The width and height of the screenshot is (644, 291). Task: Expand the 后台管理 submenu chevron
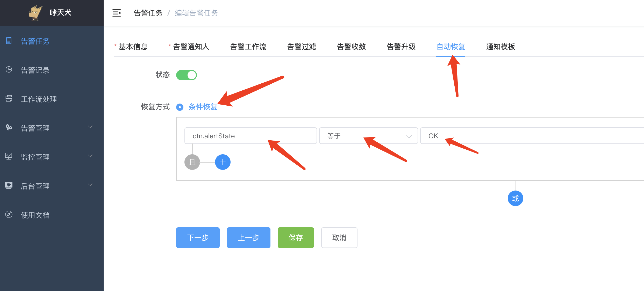tap(90, 185)
